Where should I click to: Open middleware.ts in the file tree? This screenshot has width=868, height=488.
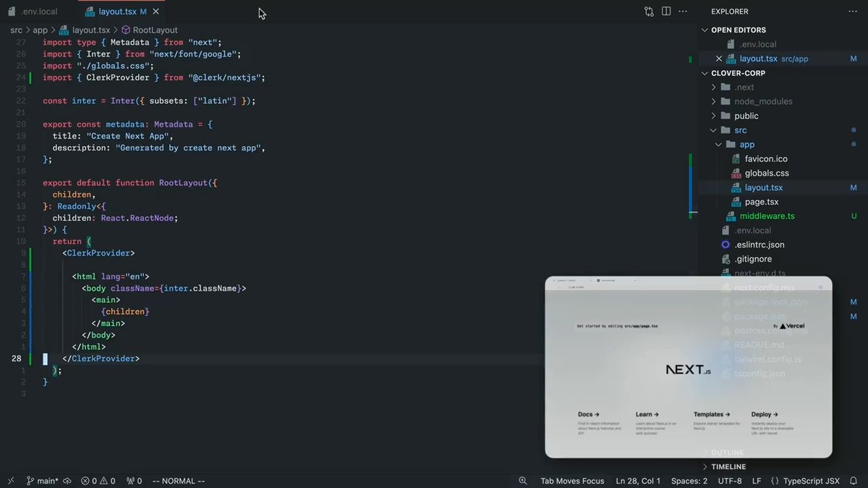[767, 216]
